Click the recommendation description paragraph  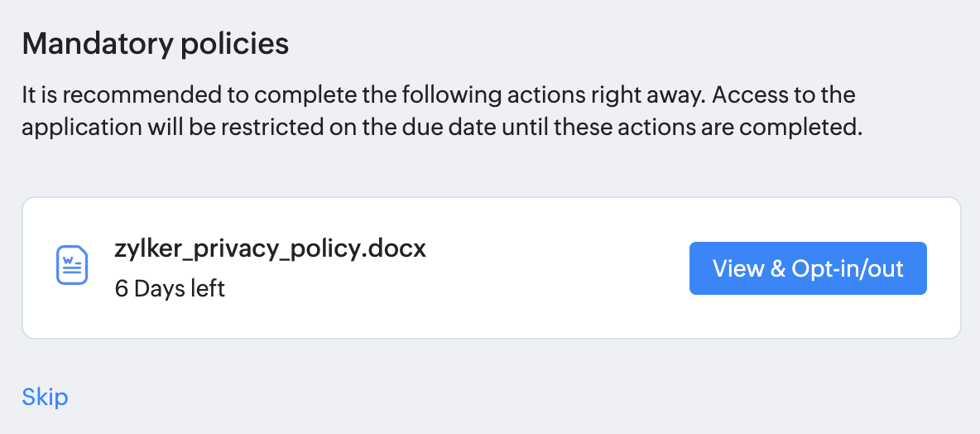(x=439, y=112)
